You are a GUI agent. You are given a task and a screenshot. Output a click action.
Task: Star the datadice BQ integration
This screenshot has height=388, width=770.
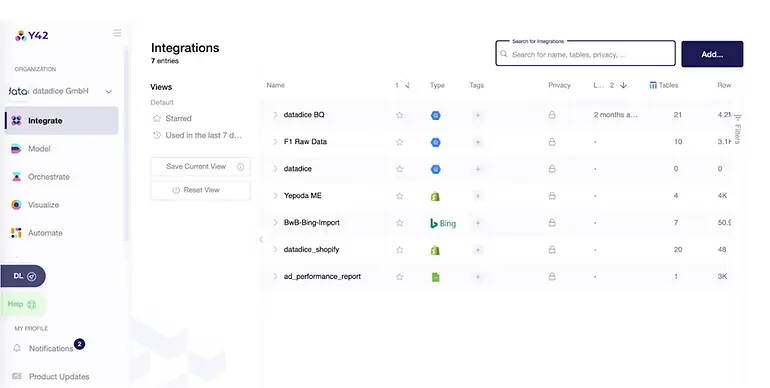coord(400,115)
